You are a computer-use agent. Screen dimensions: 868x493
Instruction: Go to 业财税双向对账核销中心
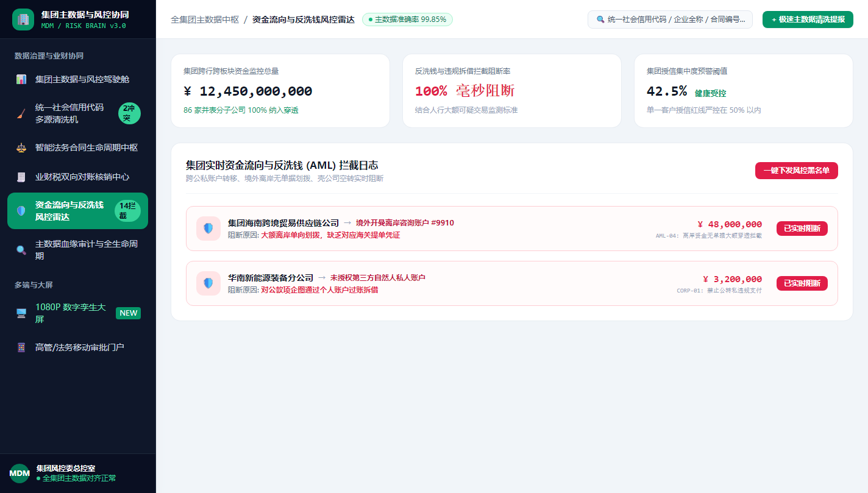77,177
